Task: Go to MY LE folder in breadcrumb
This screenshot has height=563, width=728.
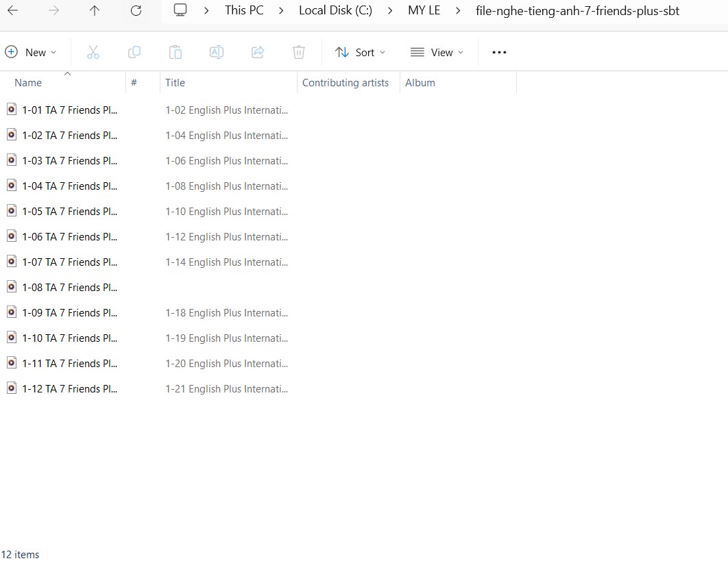Action: tap(424, 10)
